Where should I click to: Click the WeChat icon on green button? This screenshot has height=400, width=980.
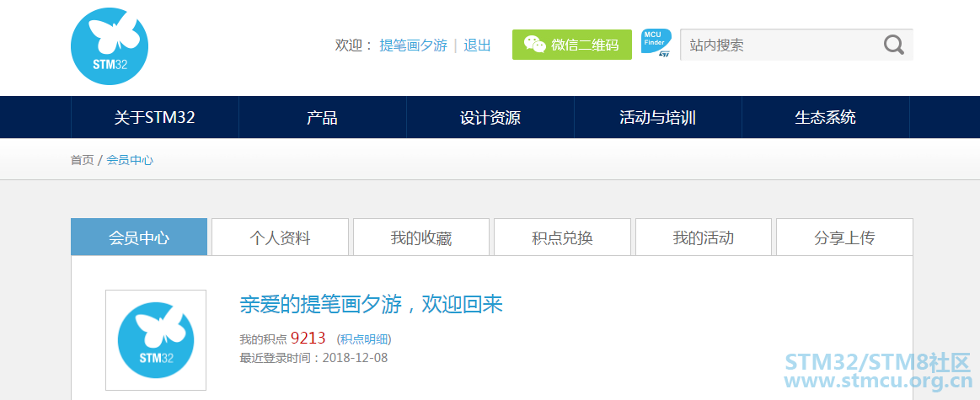coord(534,45)
